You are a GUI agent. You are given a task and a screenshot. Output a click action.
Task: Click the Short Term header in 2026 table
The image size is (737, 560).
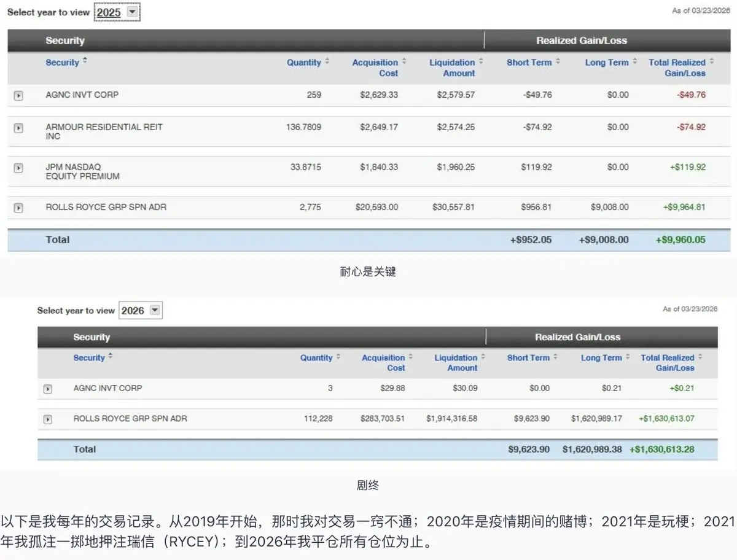point(528,357)
